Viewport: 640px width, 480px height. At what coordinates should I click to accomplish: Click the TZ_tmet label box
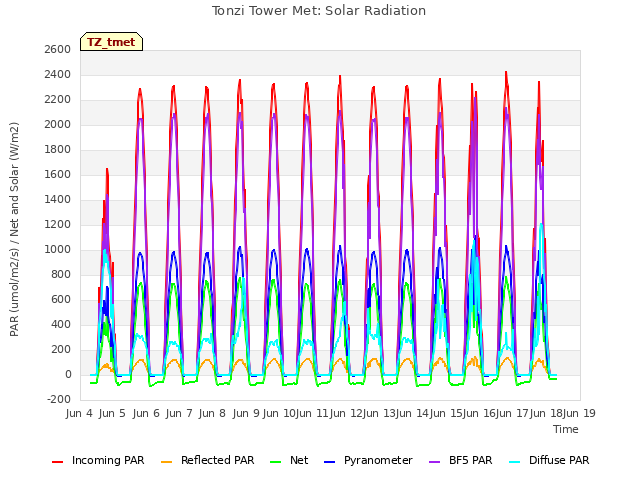pyautogui.click(x=111, y=42)
